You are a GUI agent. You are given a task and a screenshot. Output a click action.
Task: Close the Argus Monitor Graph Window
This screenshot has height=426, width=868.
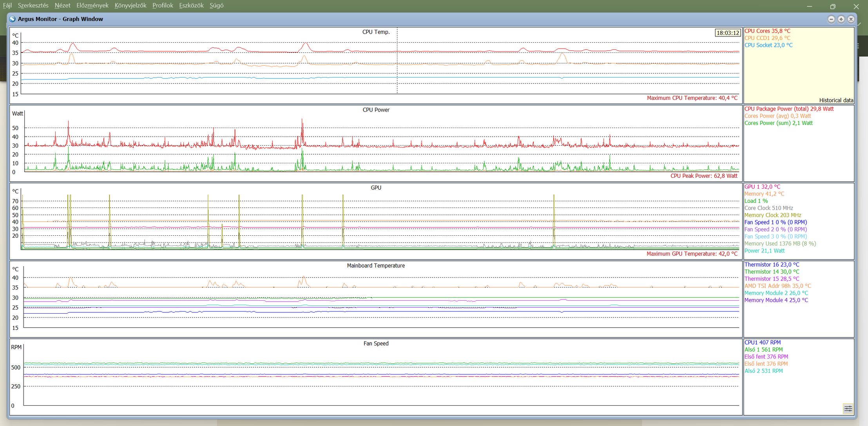click(851, 19)
